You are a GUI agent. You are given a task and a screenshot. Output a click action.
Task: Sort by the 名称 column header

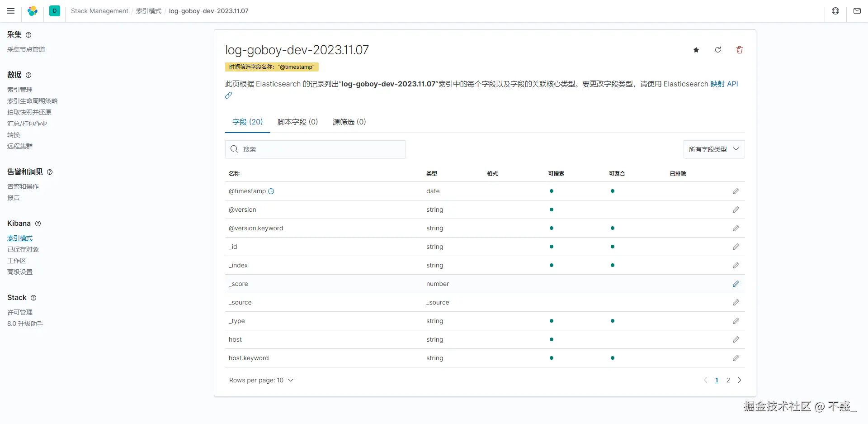[234, 174]
